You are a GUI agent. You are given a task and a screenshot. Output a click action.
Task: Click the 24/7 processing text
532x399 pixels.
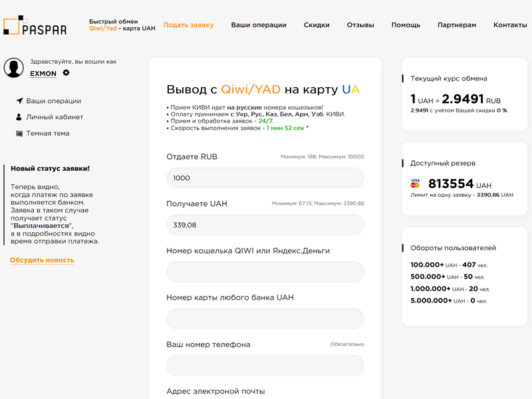pyautogui.click(x=266, y=121)
